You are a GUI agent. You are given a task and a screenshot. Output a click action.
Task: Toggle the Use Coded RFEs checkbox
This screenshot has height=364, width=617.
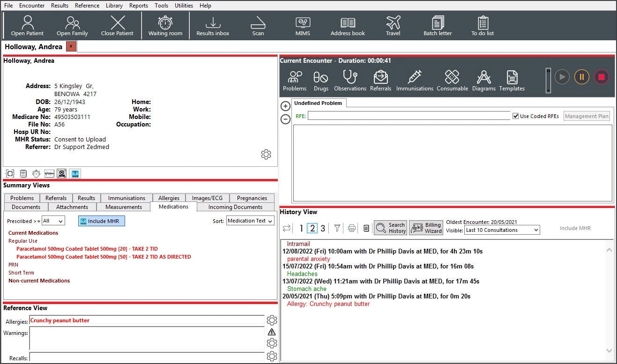(x=515, y=116)
